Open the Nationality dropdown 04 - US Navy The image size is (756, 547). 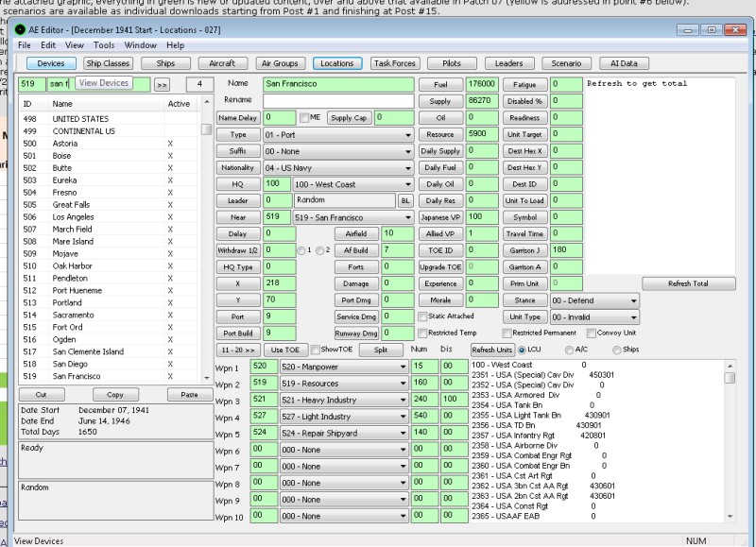pyautogui.click(x=338, y=168)
